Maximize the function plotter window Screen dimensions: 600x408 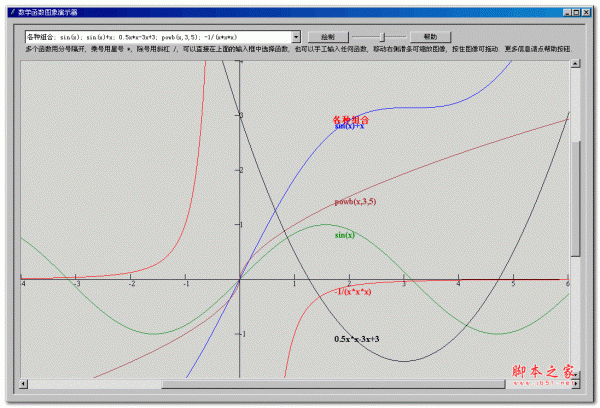(576, 11)
